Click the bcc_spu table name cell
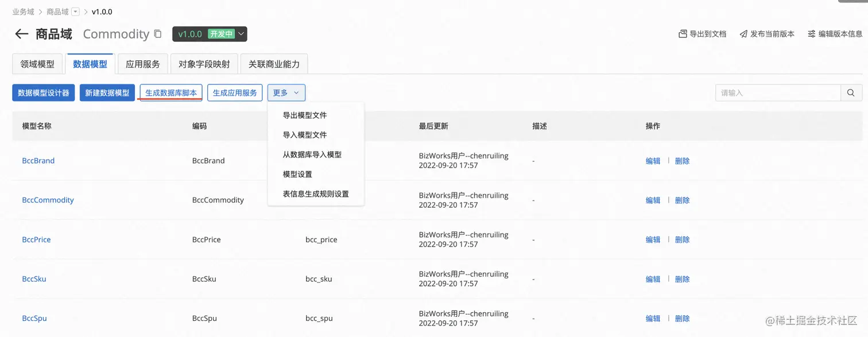 (319, 318)
